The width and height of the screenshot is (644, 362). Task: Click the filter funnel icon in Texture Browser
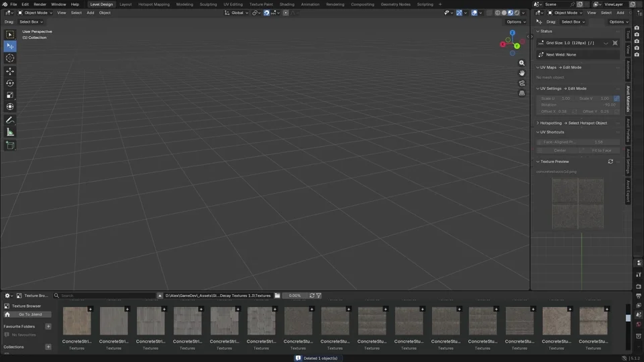(x=319, y=296)
